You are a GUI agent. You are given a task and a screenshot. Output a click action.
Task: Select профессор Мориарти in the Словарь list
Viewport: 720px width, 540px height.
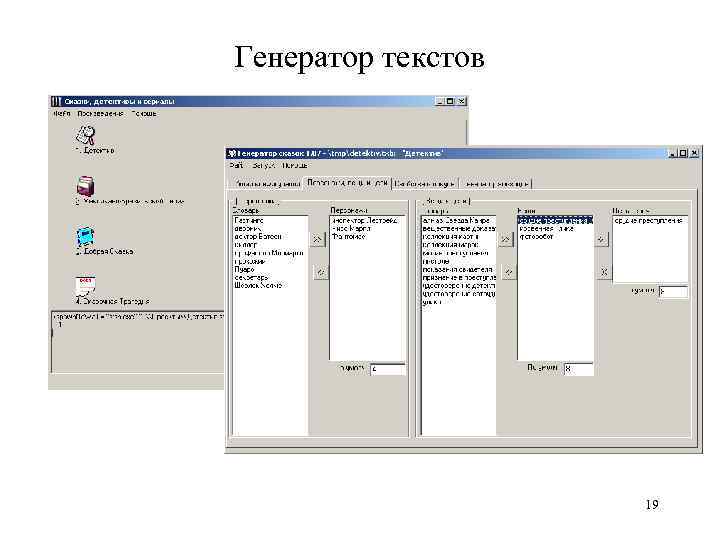point(269,253)
